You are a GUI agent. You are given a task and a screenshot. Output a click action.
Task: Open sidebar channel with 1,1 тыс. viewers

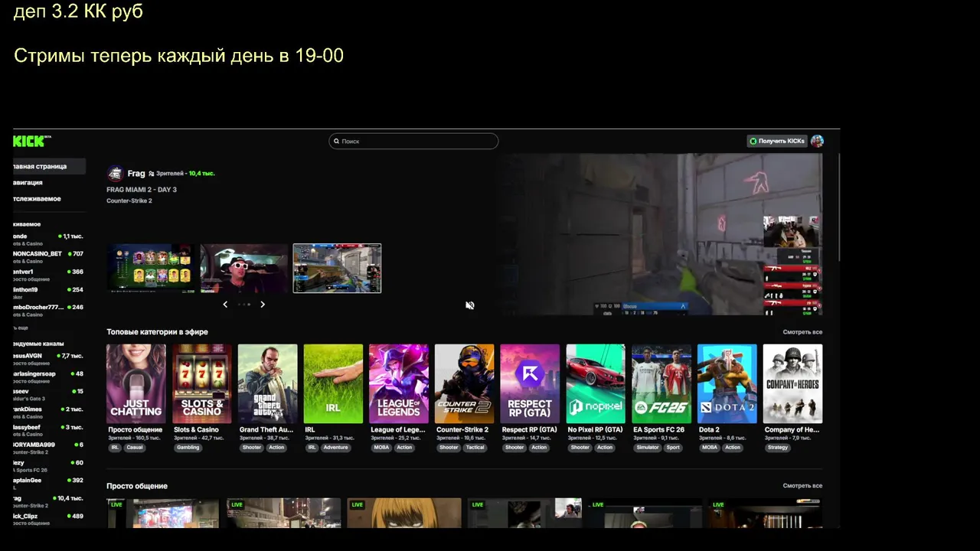pyautogui.click(x=49, y=240)
